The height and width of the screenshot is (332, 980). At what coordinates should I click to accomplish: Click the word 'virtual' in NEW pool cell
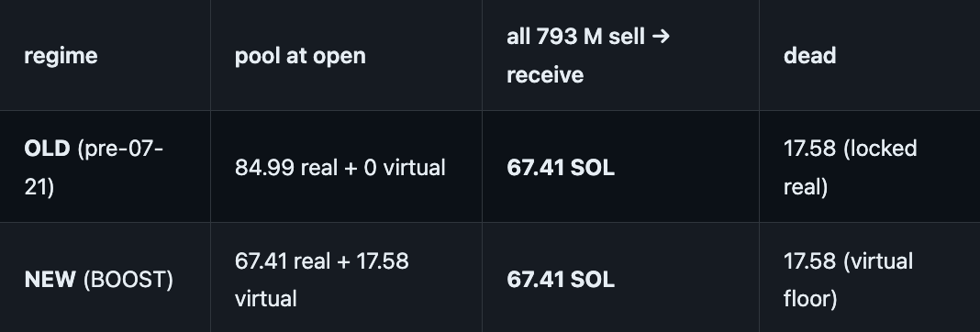[x=265, y=298]
